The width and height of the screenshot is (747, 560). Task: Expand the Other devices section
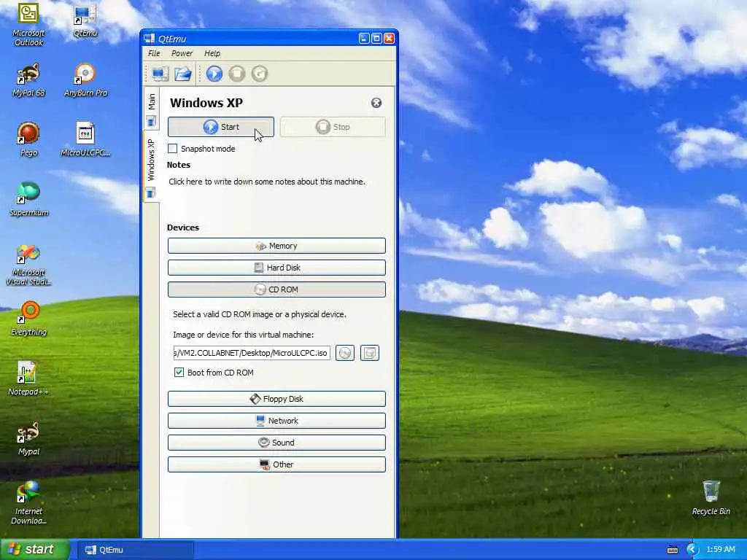click(x=276, y=464)
